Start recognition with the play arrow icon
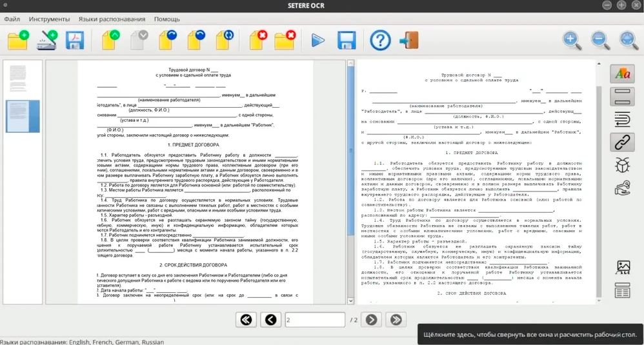The height and width of the screenshot is (345, 644). (317, 40)
